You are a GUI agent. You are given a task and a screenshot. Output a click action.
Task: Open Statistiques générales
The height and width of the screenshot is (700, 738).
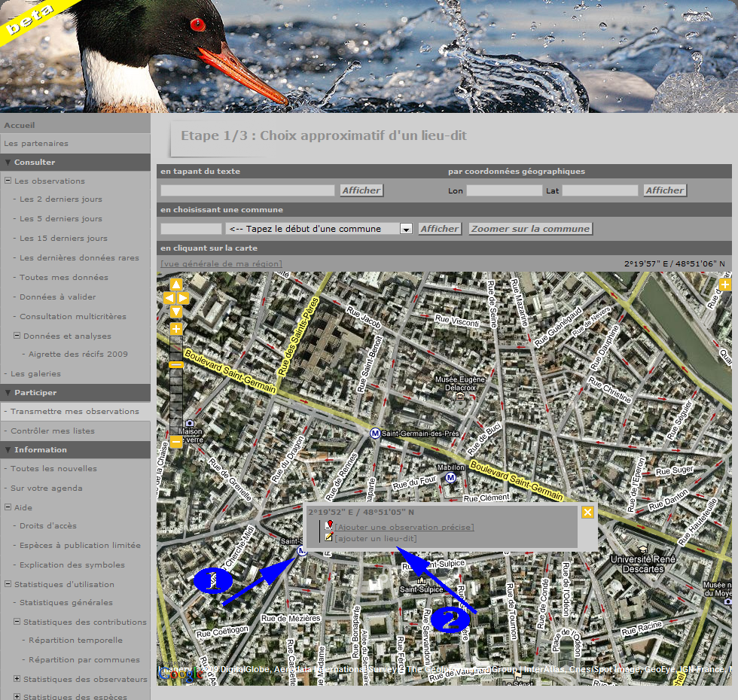pos(66,603)
